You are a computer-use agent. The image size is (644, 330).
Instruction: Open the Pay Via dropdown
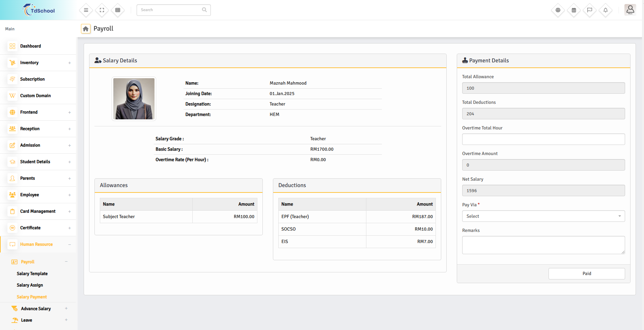(543, 216)
